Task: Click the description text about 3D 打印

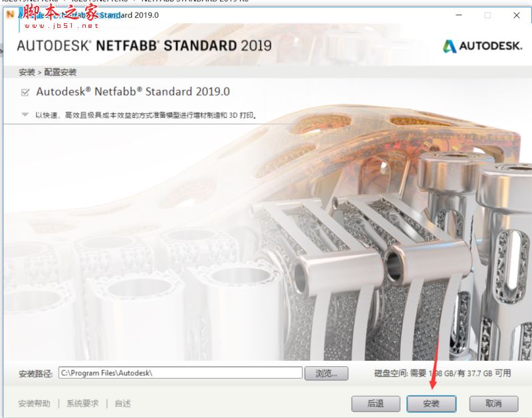Action: tap(146, 115)
